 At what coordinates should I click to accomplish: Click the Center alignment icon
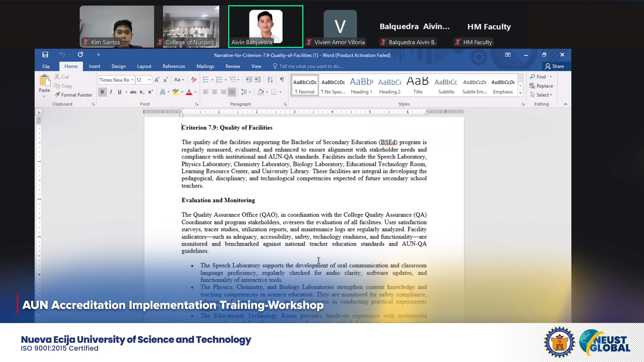coord(215,92)
